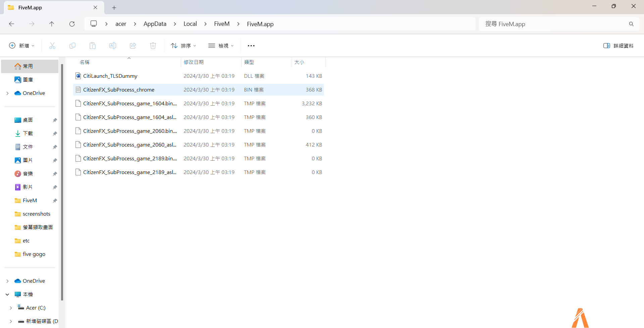Select CitizenFX_SubProcess_game_1604.bin file
This screenshot has height=328, width=644.
coord(198,104)
